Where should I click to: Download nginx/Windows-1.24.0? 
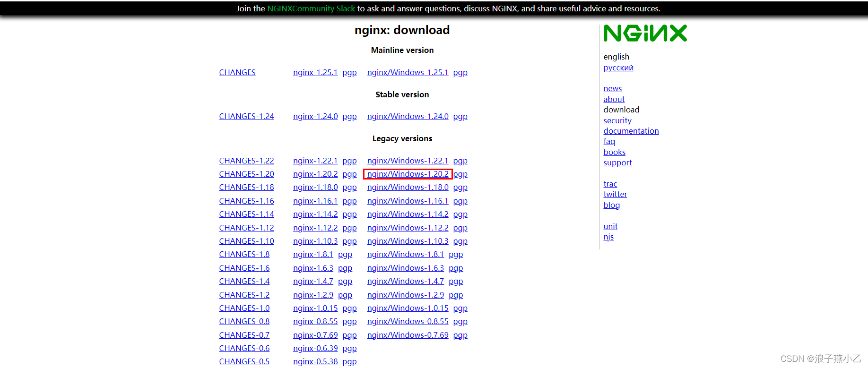pyautogui.click(x=408, y=116)
